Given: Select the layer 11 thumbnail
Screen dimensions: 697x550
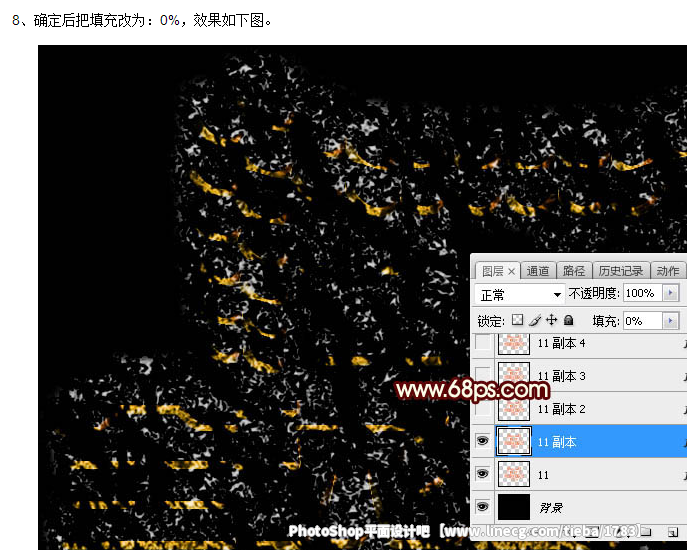Looking at the screenshot, I should pyautogui.click(x=514, y=474).
